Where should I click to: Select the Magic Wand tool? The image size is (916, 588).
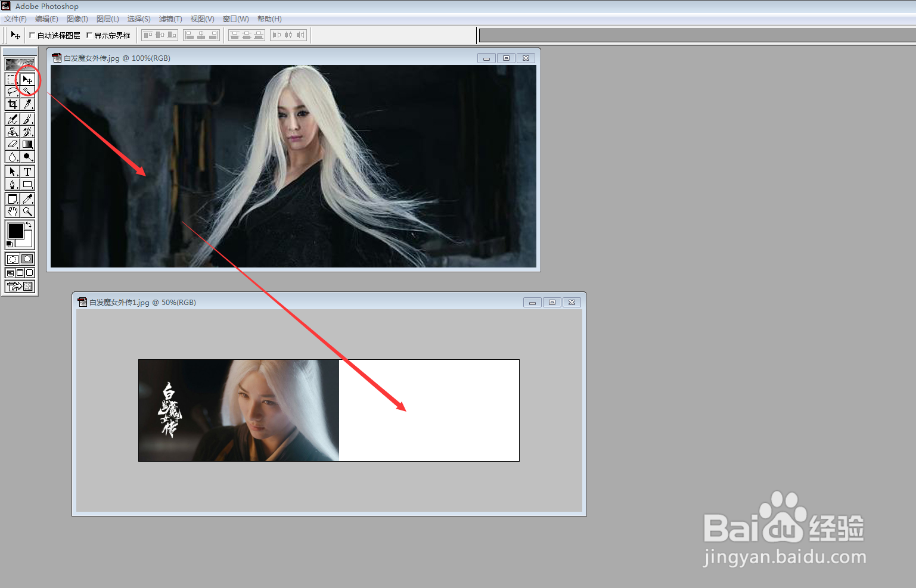point(27,92)
